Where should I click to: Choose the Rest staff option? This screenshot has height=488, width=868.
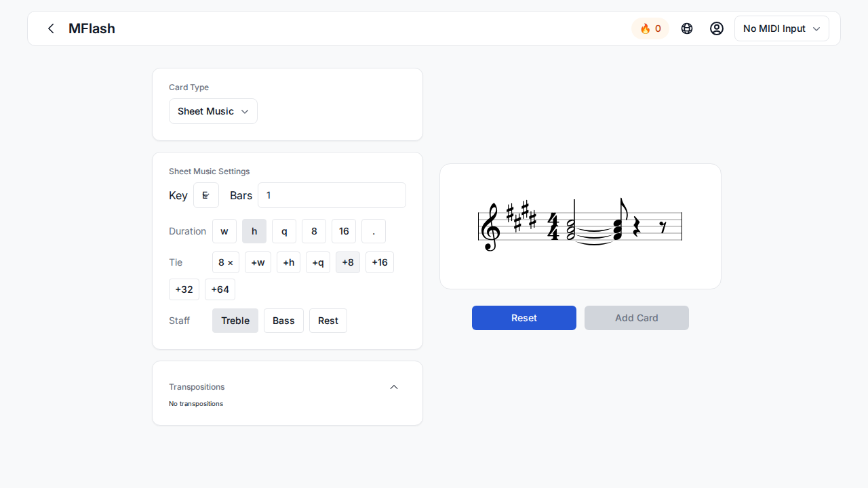click(328, 321)
